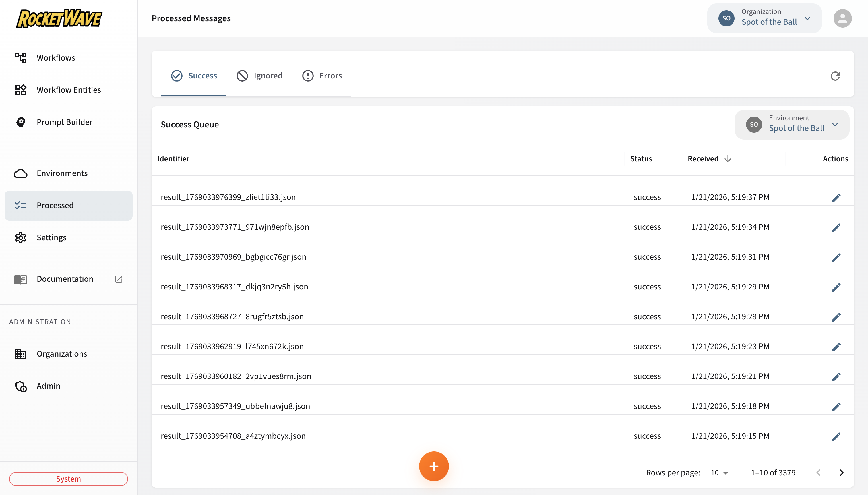Click the orange plus add button

point(434,466)
